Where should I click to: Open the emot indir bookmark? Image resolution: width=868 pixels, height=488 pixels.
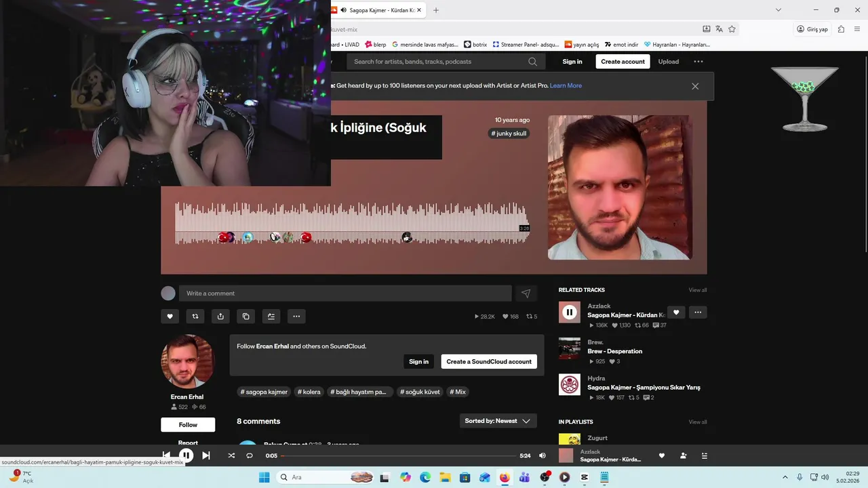pyautogui.click(x=622, y=45)
